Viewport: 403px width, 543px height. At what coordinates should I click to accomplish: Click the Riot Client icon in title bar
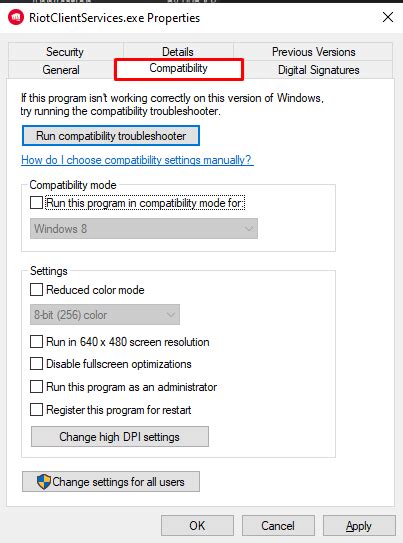(x=16, y=17)
